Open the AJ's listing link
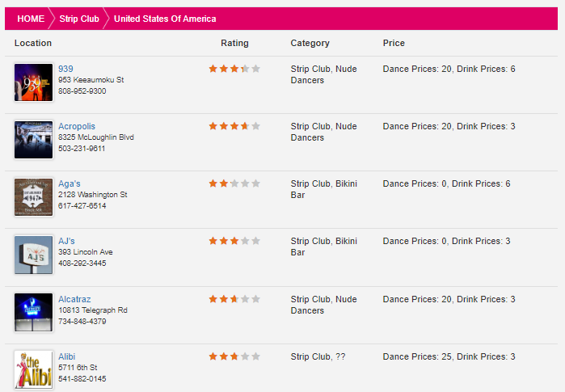This screenshot has height=392, width=565. [x=66, y=241]
